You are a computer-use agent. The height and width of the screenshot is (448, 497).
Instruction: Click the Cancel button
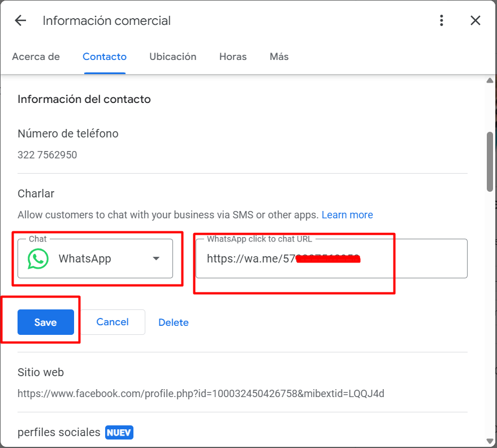[113, 322]
